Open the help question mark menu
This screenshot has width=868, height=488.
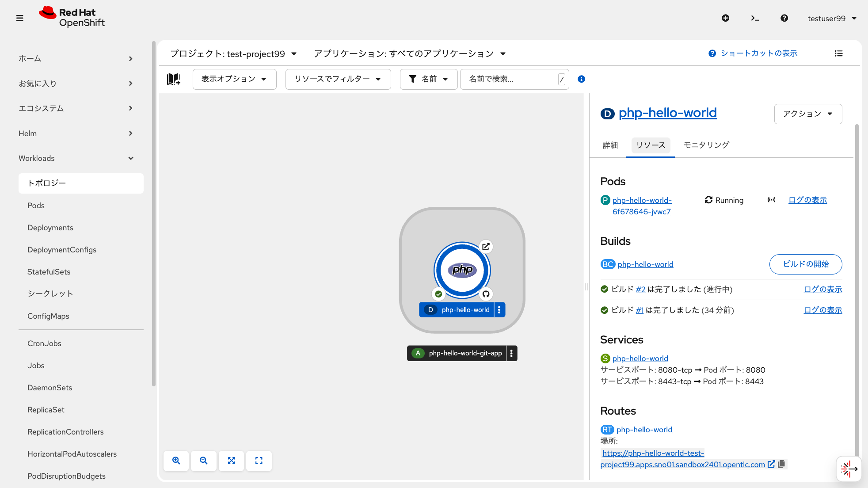pyautogui.click(x=784, y=18)
